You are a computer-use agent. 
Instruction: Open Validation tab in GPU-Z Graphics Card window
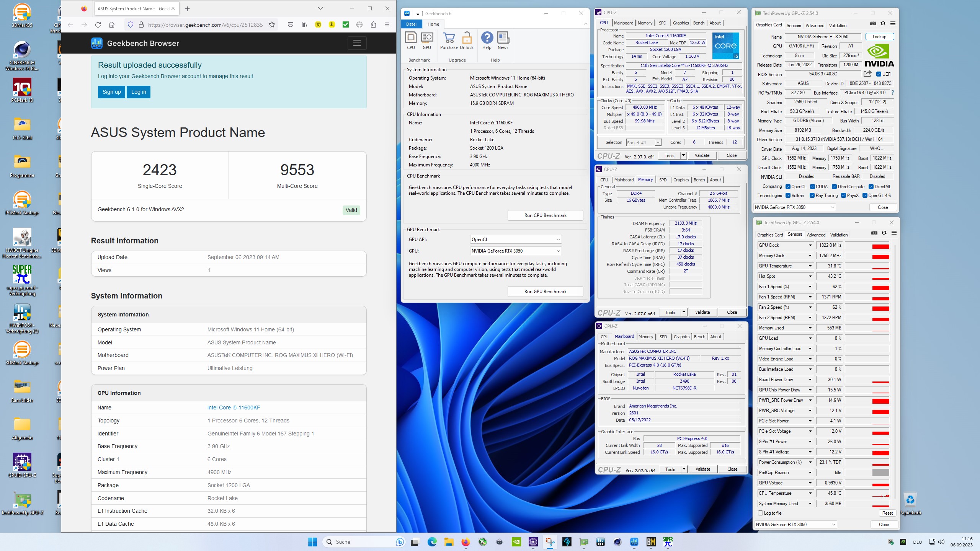(838, 26)
